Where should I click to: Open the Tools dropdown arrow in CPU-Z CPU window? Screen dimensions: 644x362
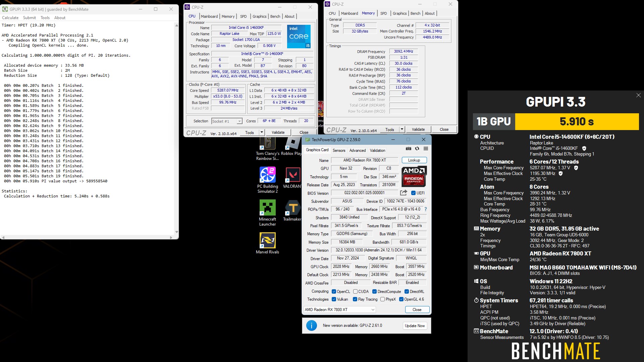262,132
